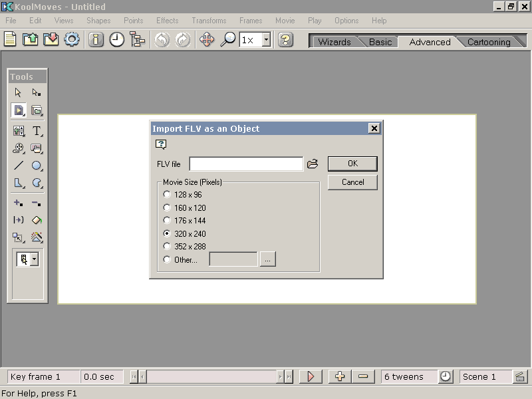The width and height of the screenshot is (532, 399).
Task: Click the Key frame 1 indicator
Action: (43, 376)
